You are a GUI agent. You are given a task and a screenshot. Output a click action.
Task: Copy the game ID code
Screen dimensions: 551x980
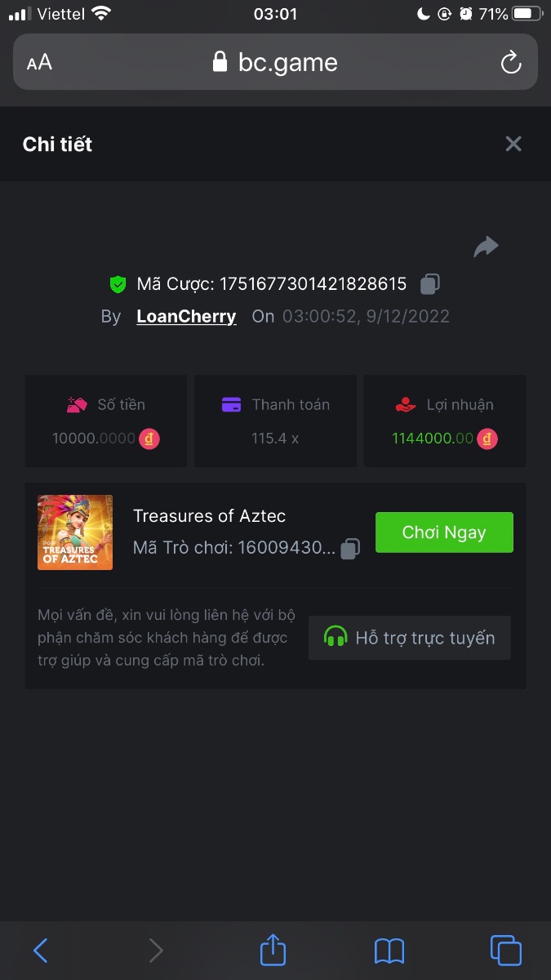pyautogui.click(x=350, y=548)
